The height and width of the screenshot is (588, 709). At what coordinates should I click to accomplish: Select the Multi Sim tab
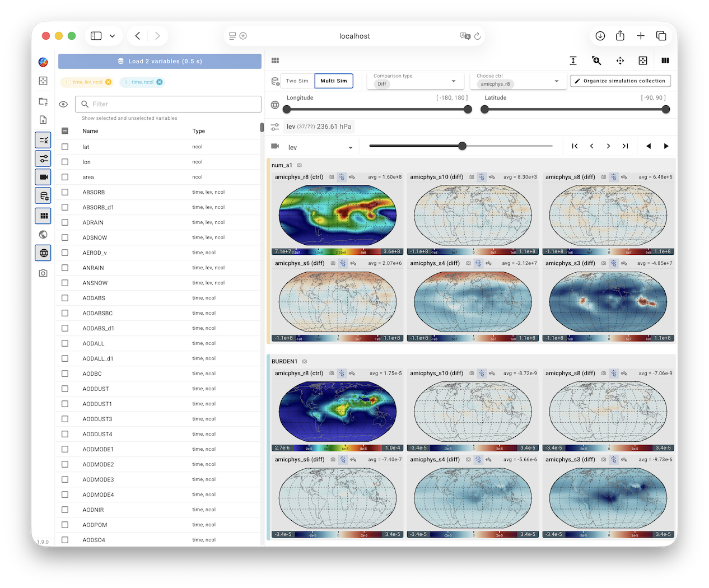coord(334,81)
